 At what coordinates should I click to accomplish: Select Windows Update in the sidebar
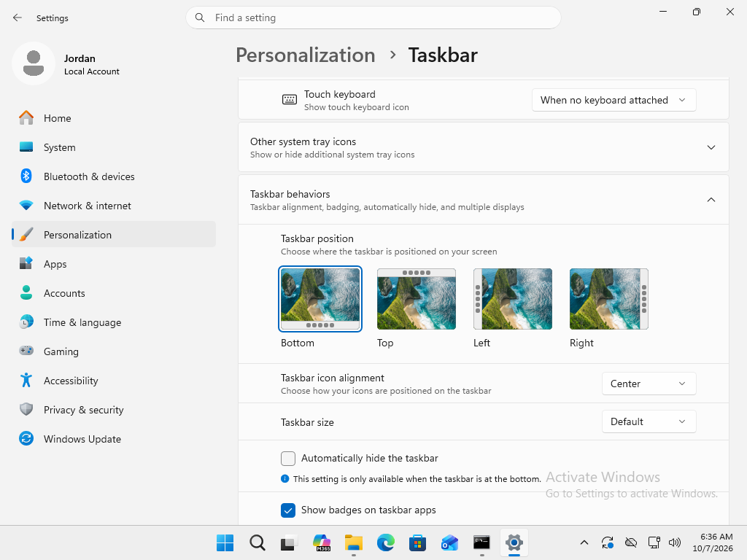[114, 439]
